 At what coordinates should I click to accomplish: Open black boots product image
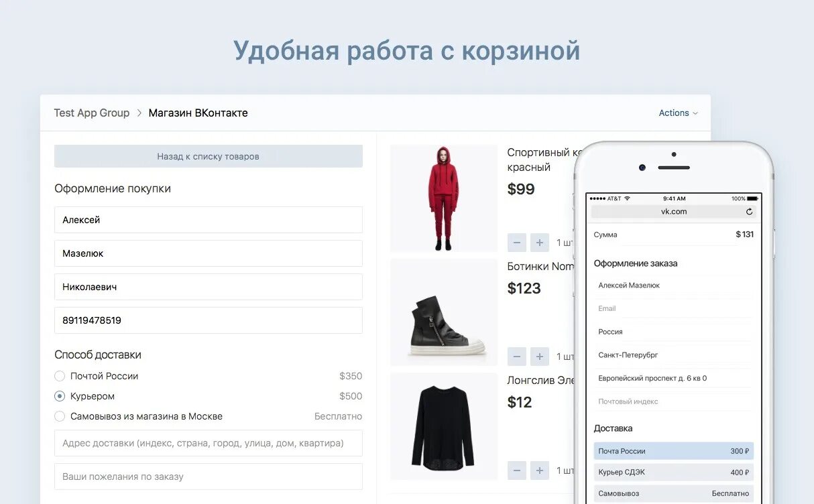444,312
